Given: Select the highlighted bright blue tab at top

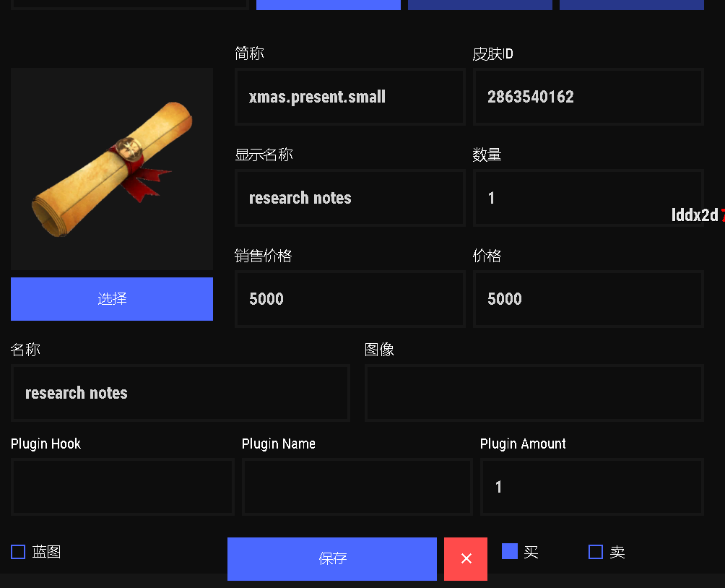Looking at the screenshot, I should [329, 4].
